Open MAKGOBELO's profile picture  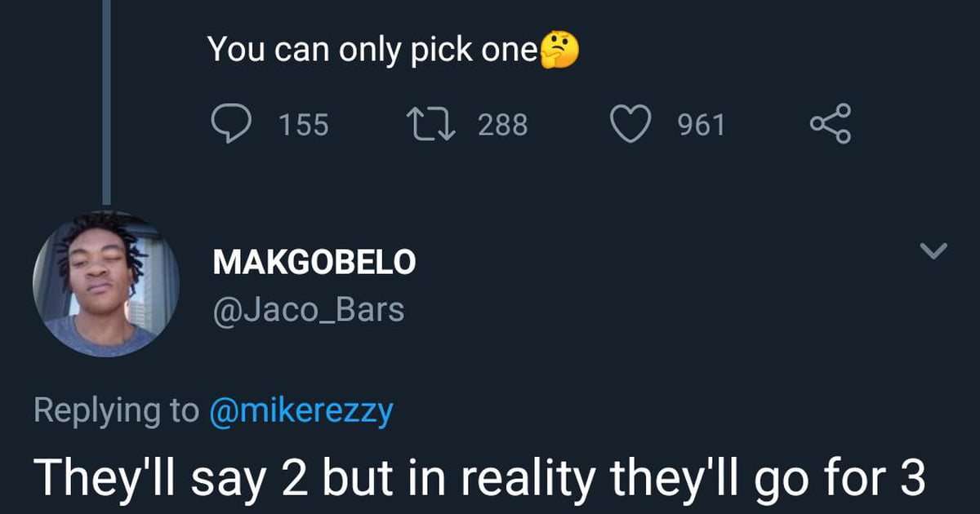tap(106, 283)
